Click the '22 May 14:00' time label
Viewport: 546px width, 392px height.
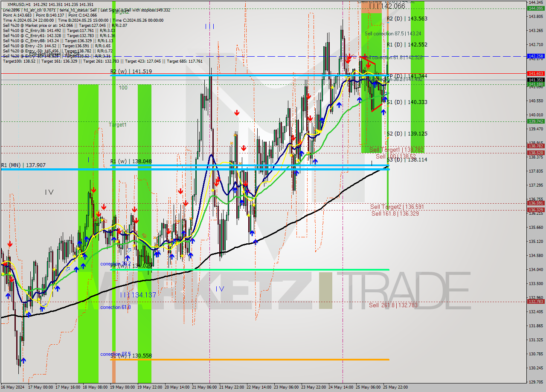(259, 387)
